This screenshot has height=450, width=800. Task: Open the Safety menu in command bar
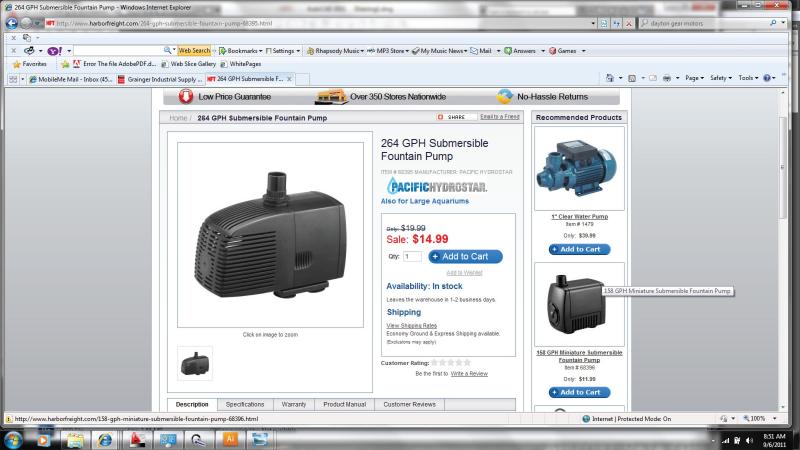coord(721,78)
